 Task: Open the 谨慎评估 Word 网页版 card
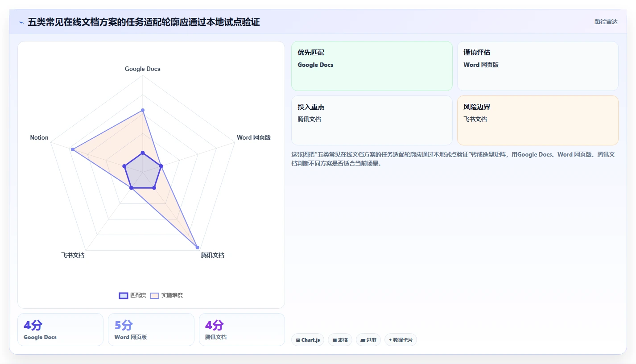538,66
